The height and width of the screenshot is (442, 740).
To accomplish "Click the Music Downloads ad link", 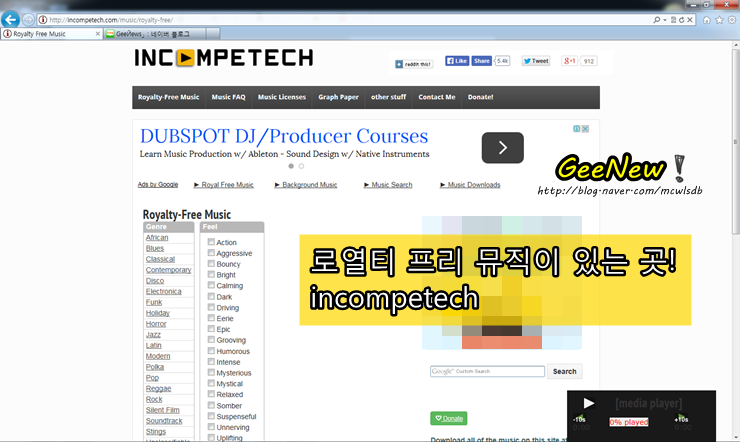I will (x=470, y=185).
